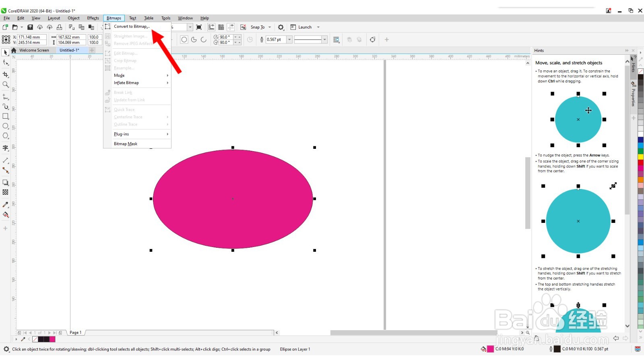Click the Print icon in the toolbar
The image size is (644, 362).
59,27
